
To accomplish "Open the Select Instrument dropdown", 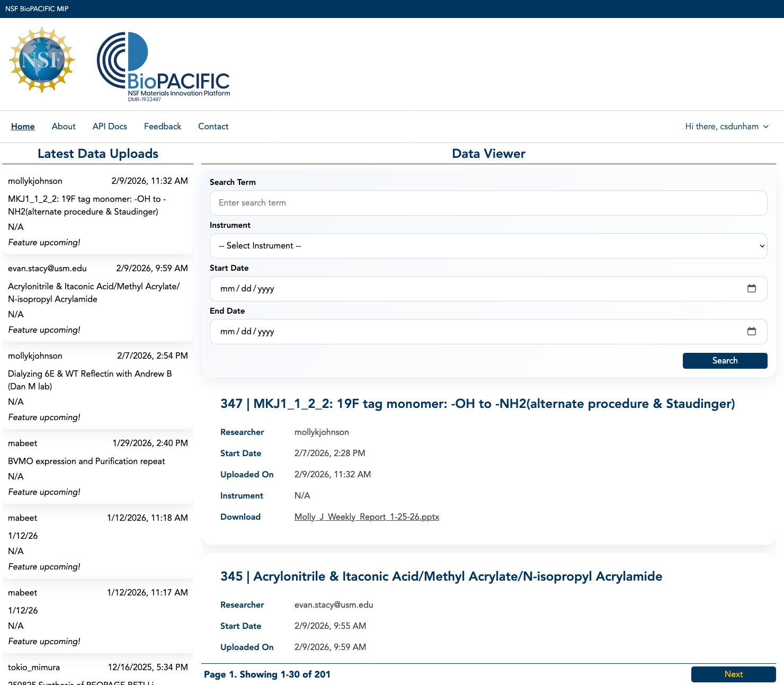I will click(488, 246).
